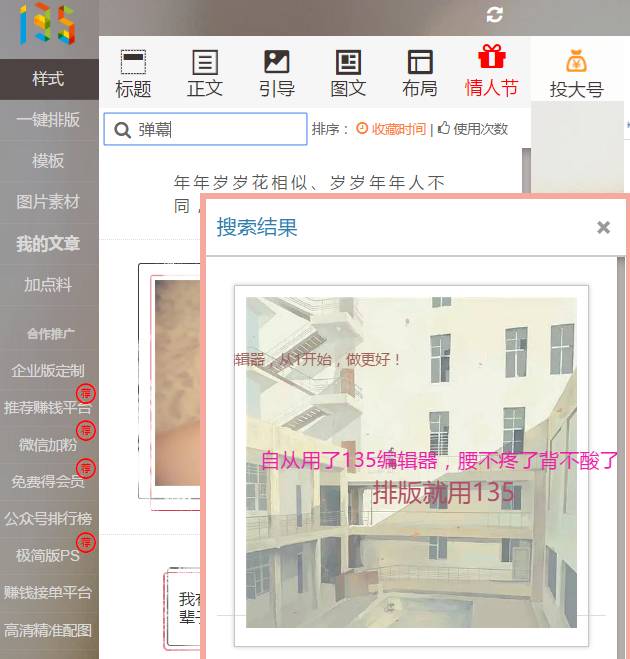Image resolution: width=630 pixels, height=659 pixels.
Task: Switch to the 样式 sidebar tab
Action: click(48, 78)
